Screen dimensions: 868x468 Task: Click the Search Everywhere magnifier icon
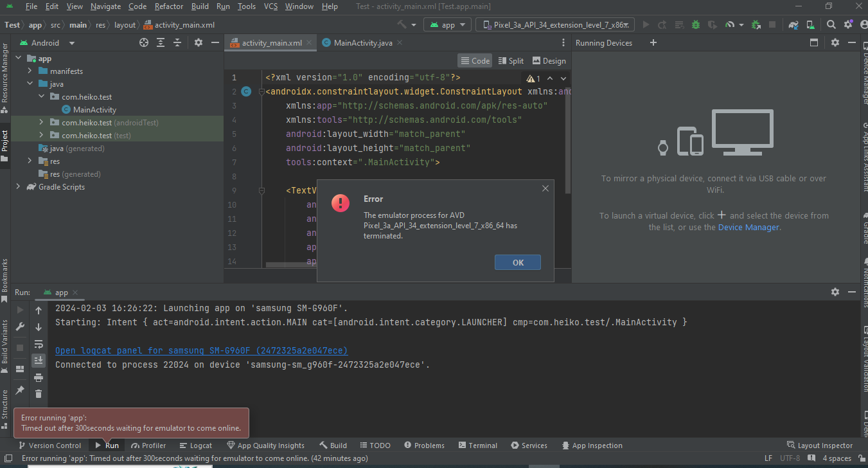[831, 24]
